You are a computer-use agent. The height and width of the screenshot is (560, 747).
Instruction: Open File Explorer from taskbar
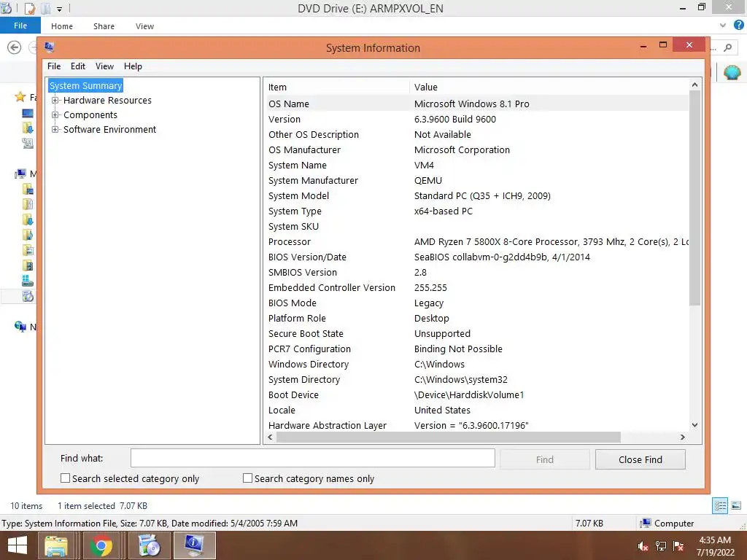click(x=56, y=545)
